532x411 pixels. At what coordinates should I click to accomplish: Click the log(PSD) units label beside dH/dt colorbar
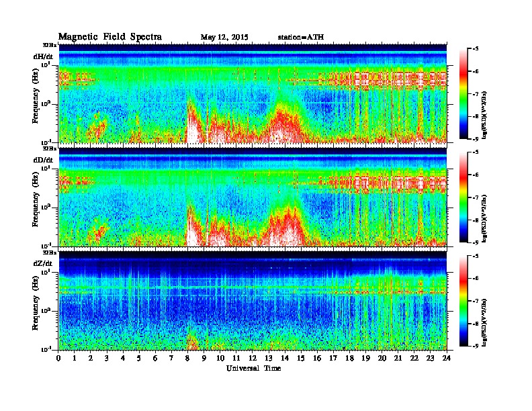(x=486, y=115)
